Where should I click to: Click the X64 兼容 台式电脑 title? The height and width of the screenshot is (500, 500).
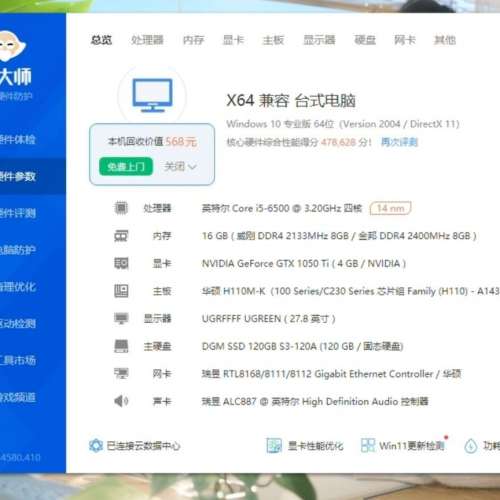click(x=291, y=100)
